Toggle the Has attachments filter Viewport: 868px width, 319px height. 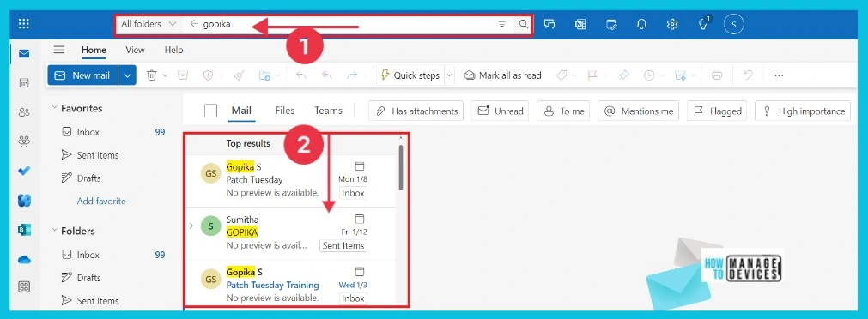click(416, 111)
